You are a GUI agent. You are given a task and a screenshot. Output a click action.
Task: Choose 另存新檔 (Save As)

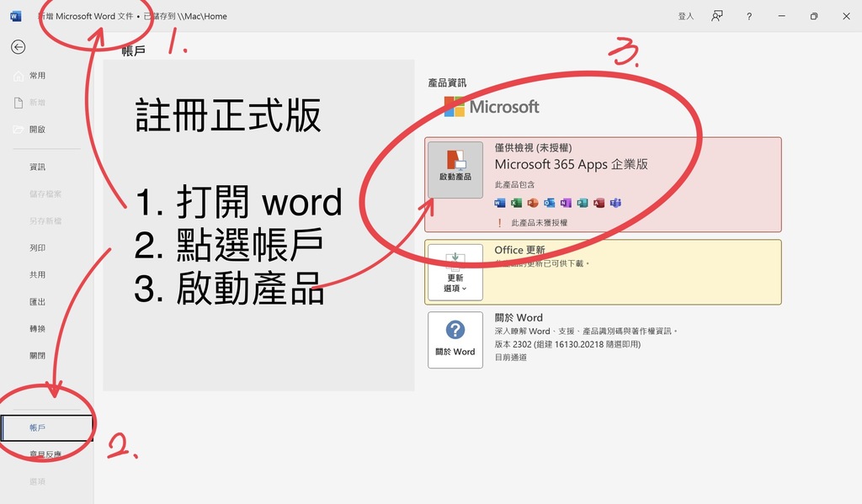[x=45, y=220]
